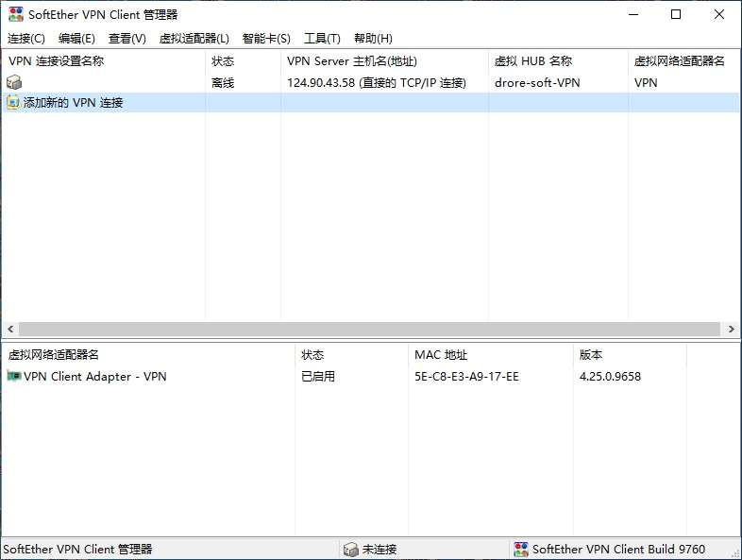Select 添加新的 VPN 连接 row
The height and width of the screenshot is (560, 742).
click(370, 102)
